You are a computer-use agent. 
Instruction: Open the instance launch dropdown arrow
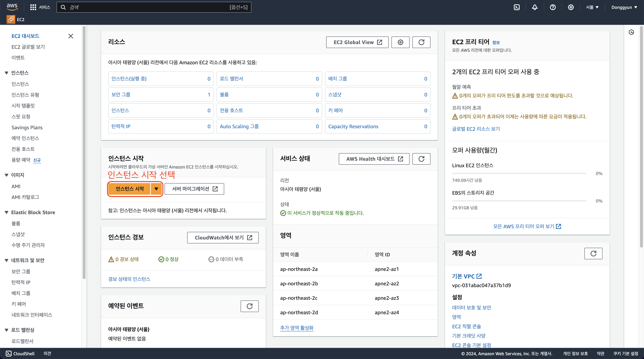click(156, 189)
